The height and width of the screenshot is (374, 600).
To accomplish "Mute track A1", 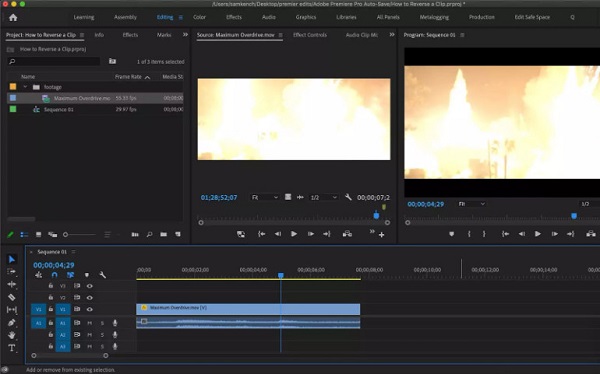I will [x=90, y=323].
